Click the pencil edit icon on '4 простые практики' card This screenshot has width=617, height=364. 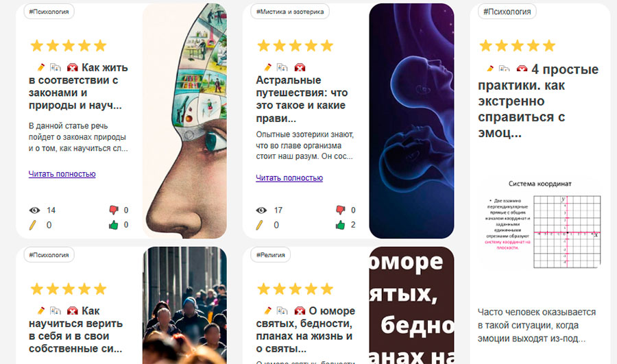click(490, 69)
